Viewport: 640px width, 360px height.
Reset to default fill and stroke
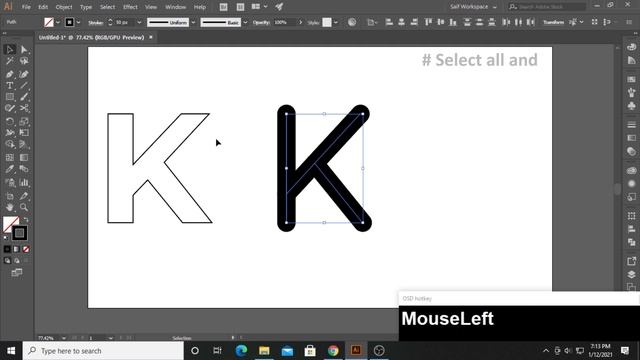point(6,237)
